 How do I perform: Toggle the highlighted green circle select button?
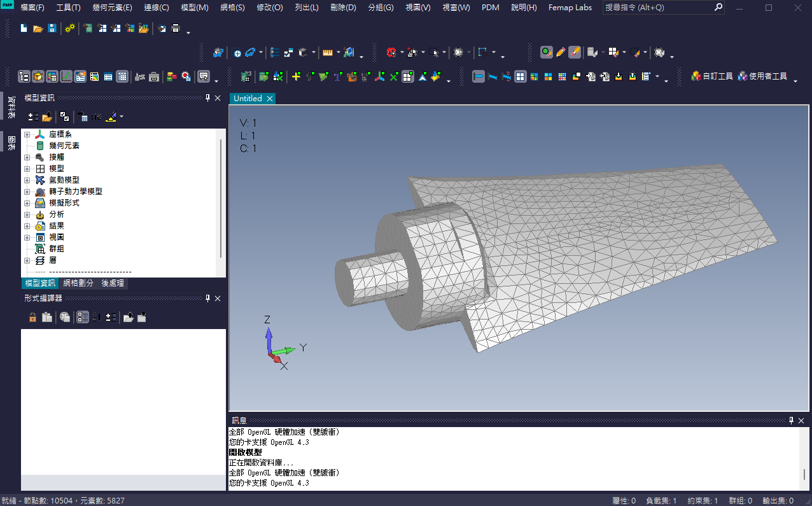tap(547, 52)
